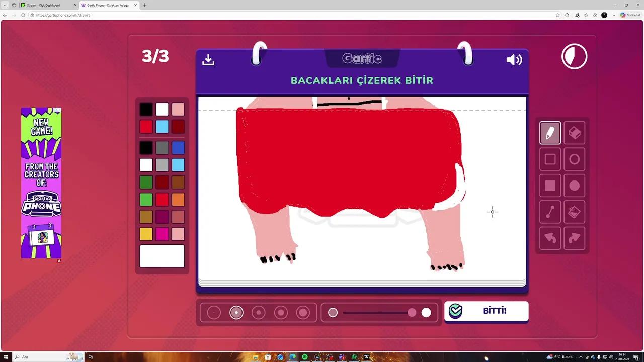Select the largest brush size
Screen dimensions: 644x362
[303, 313]
